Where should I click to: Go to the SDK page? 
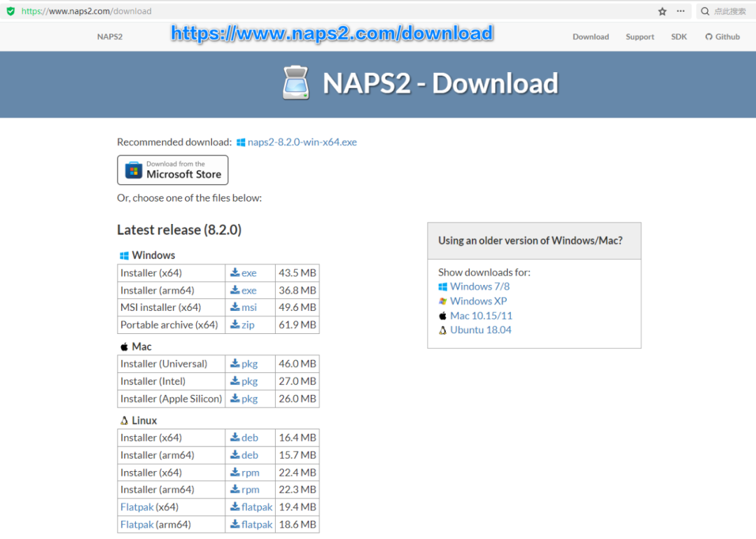click(x=679, y=36)
